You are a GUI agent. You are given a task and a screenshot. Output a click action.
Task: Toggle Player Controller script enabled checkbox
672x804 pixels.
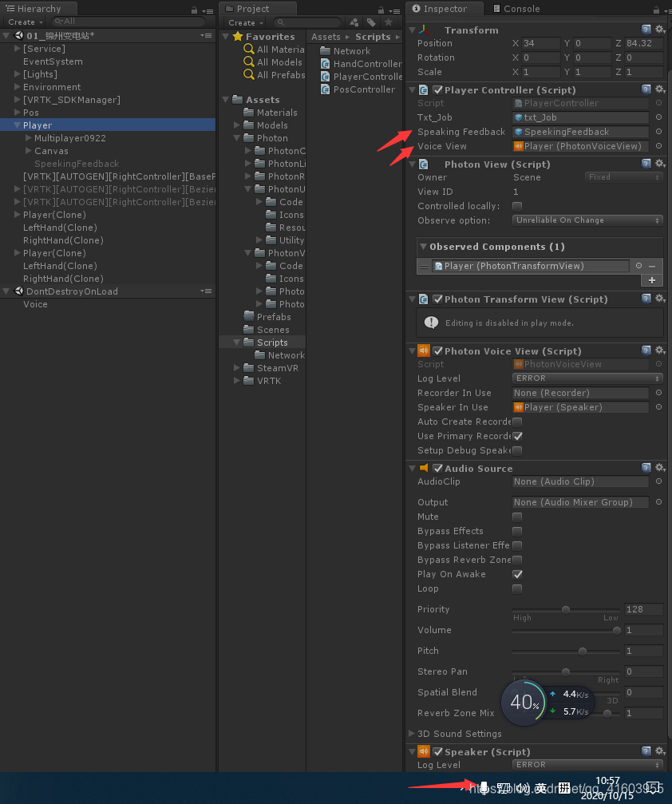[x=437, y=89]
